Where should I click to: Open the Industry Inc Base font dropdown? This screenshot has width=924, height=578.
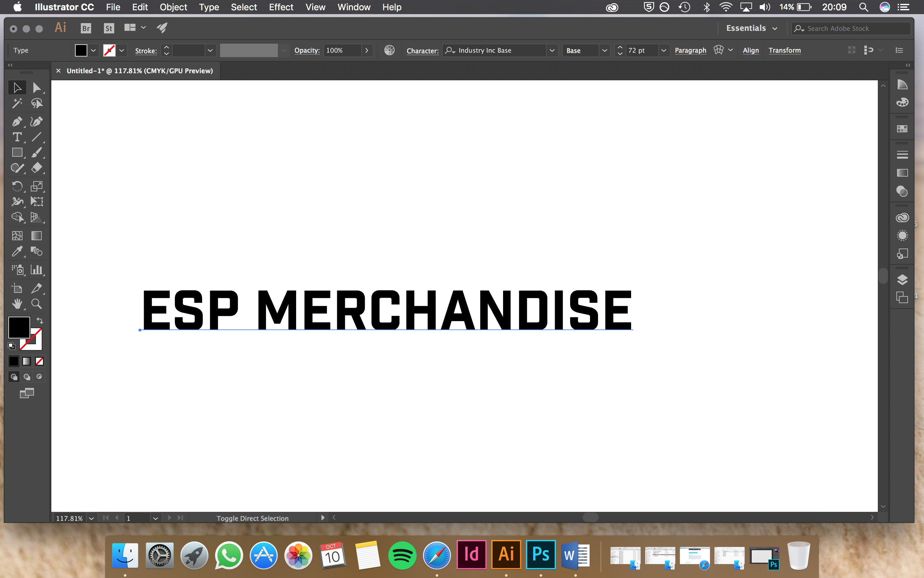click(x=552, y=50)
